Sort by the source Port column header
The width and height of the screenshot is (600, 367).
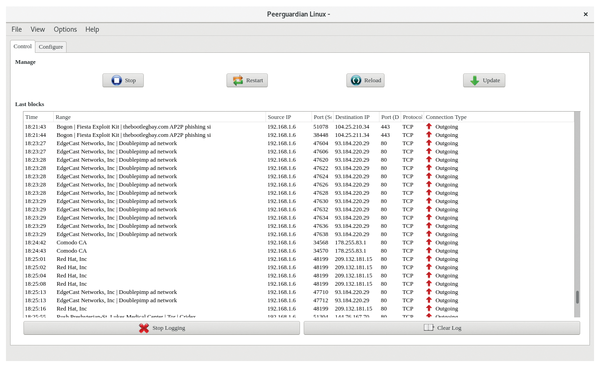(322, 117)
